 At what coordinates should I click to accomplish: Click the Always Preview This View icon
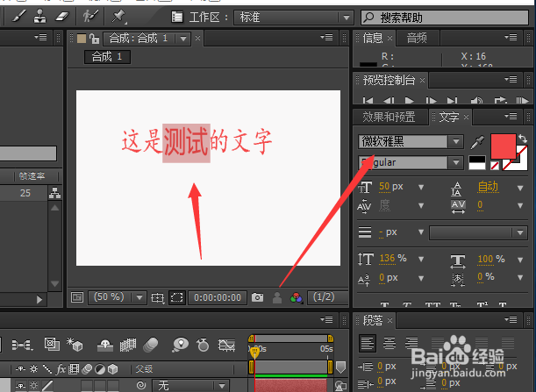[77, 297]
